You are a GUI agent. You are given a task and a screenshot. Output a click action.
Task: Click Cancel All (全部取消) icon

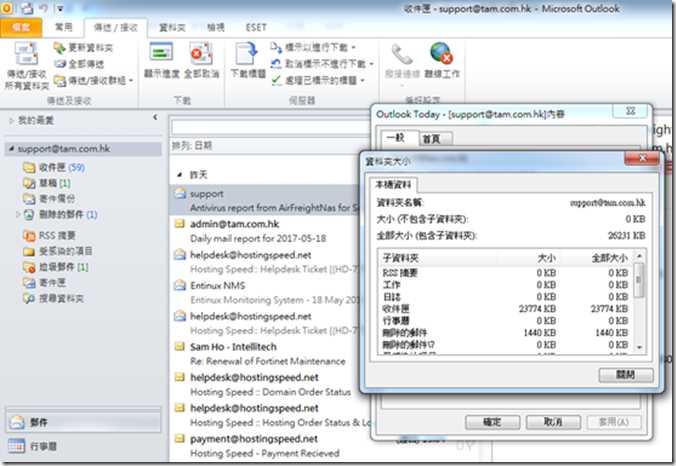coord(201,53)
